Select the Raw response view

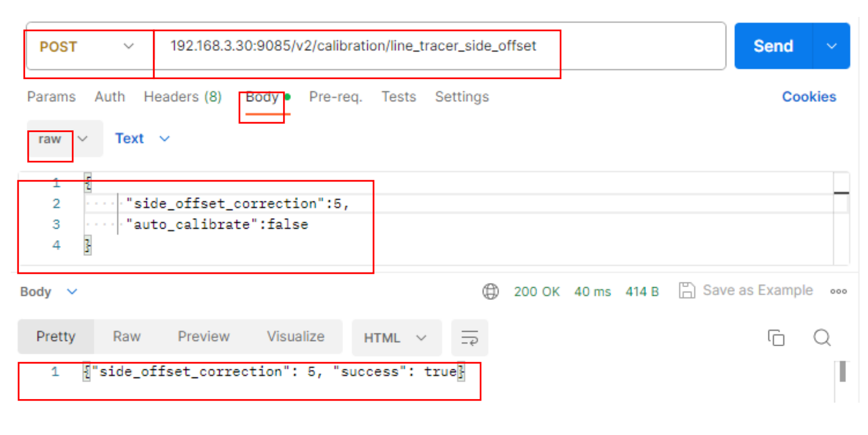[126, 337]
